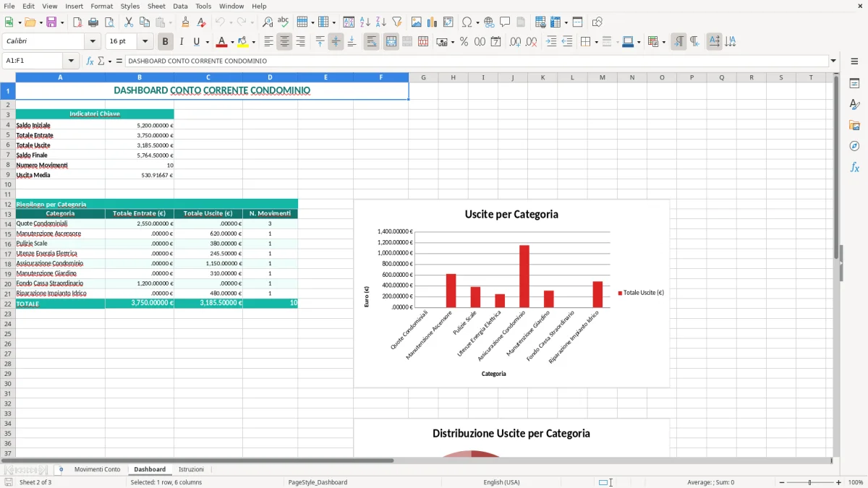Open the sidebar Navigator deck
Screen dimensions: 868x488
point(854,146)
